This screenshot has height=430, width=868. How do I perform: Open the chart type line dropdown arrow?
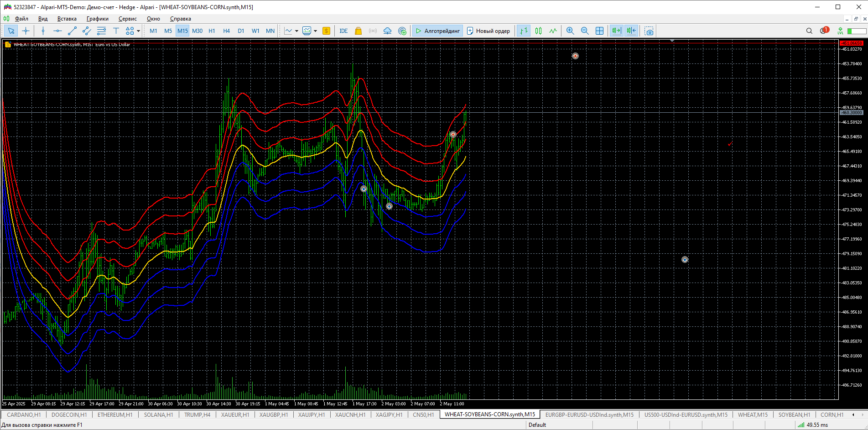pyautogui.click(x=296, y=31)
